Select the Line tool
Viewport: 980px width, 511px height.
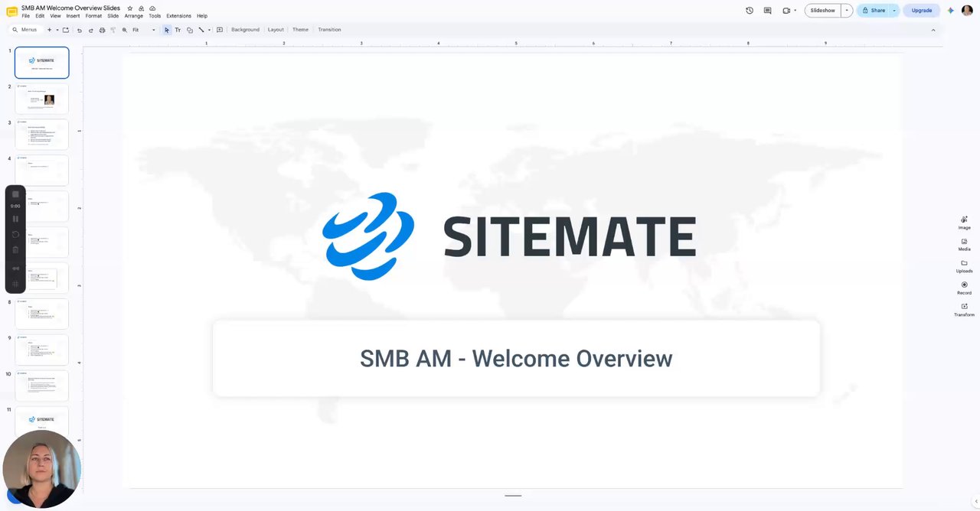201,30
